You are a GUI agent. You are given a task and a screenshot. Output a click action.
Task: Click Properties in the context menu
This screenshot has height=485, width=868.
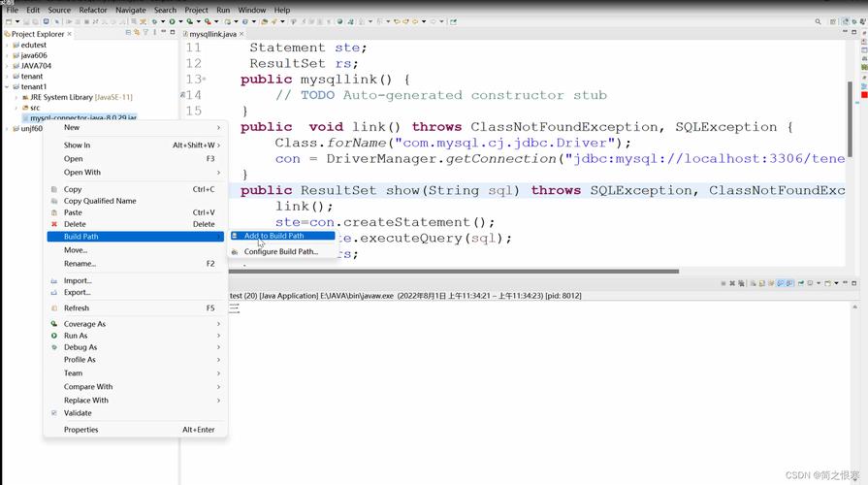point(81,430)
